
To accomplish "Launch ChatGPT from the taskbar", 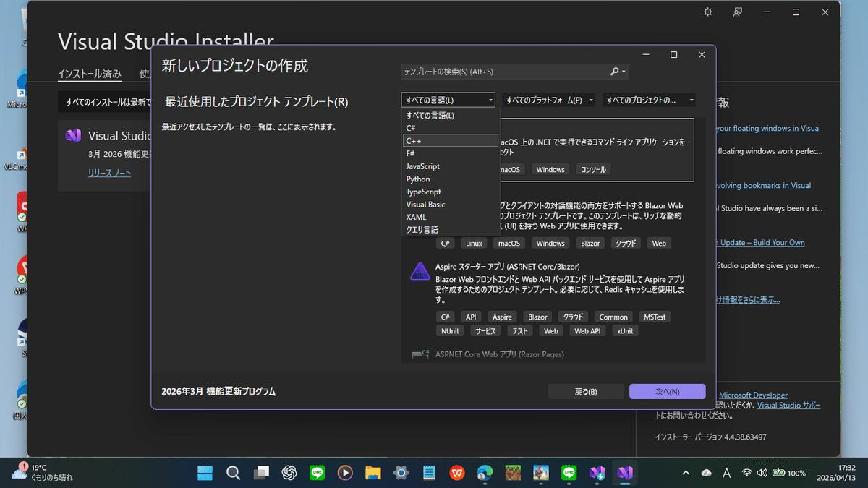I will (289, 474).
